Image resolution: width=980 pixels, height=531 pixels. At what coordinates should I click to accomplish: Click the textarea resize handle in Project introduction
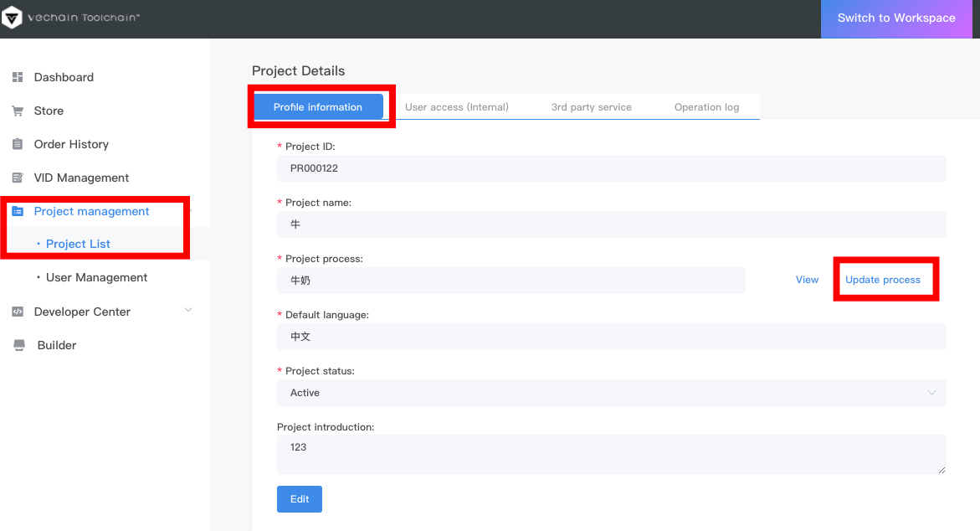click(942, 470)
